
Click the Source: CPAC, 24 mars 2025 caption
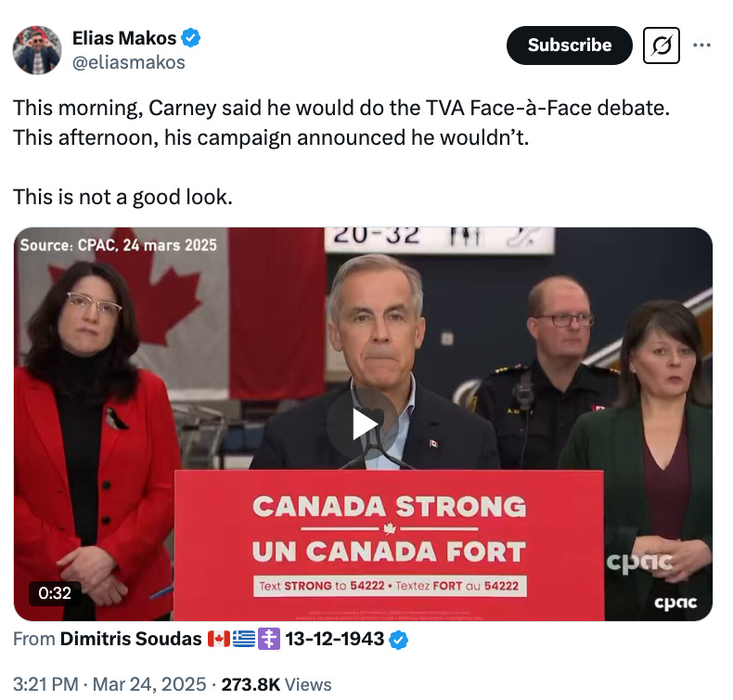pos(118,245)
